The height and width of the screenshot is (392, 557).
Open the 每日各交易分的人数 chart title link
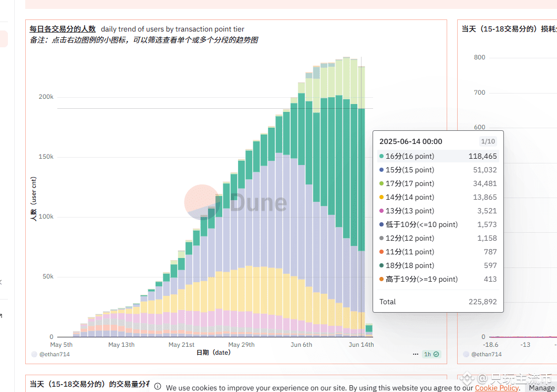(x=63, y=29)
